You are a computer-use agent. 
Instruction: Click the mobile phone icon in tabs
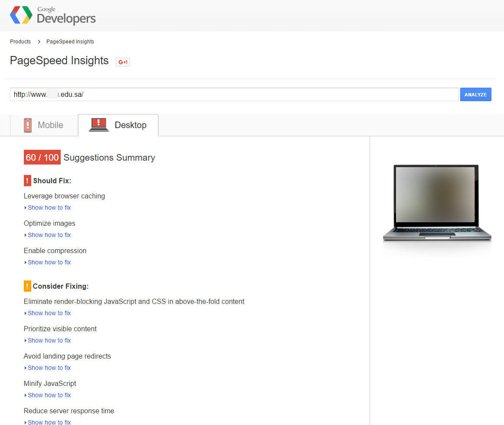[28, 125]
